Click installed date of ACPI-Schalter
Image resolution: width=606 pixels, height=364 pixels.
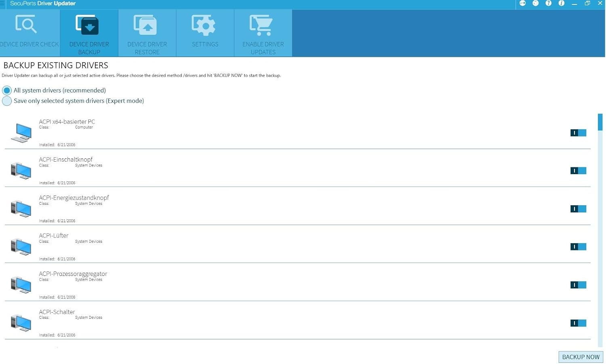[66, 335]
